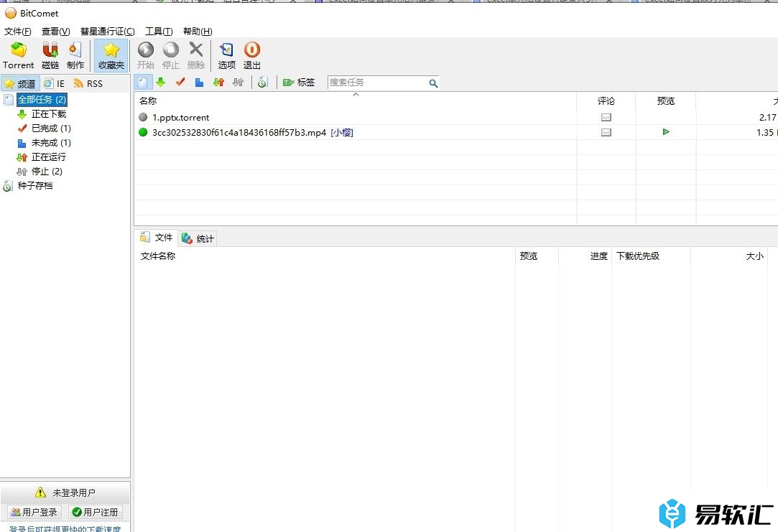Click the gray status dot of 1.pptx.torrent

(x=143, y=117)
